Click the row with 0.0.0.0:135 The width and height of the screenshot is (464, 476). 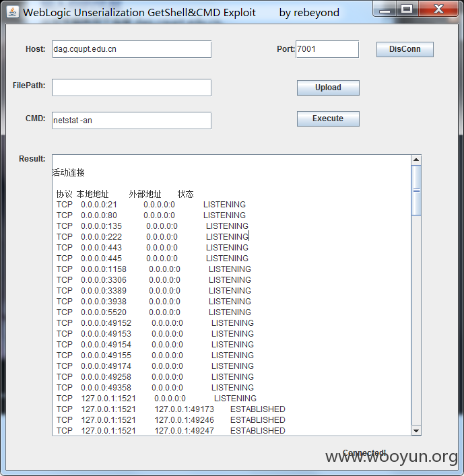[152, 226]
